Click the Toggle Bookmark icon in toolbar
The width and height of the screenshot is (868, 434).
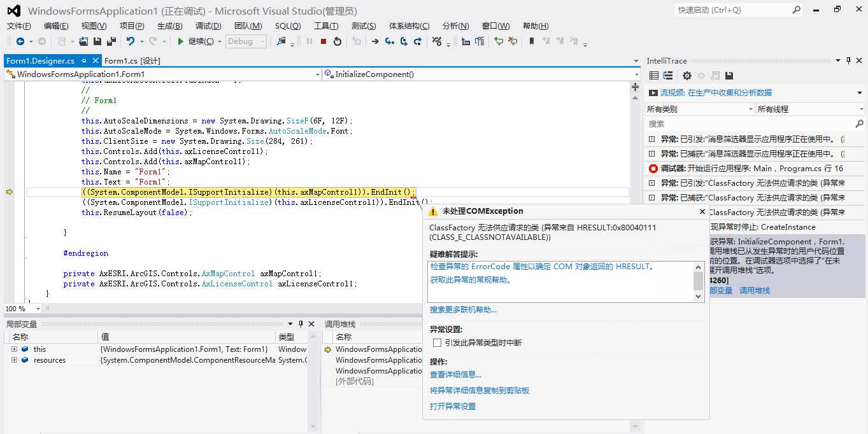tap(532, 41)
